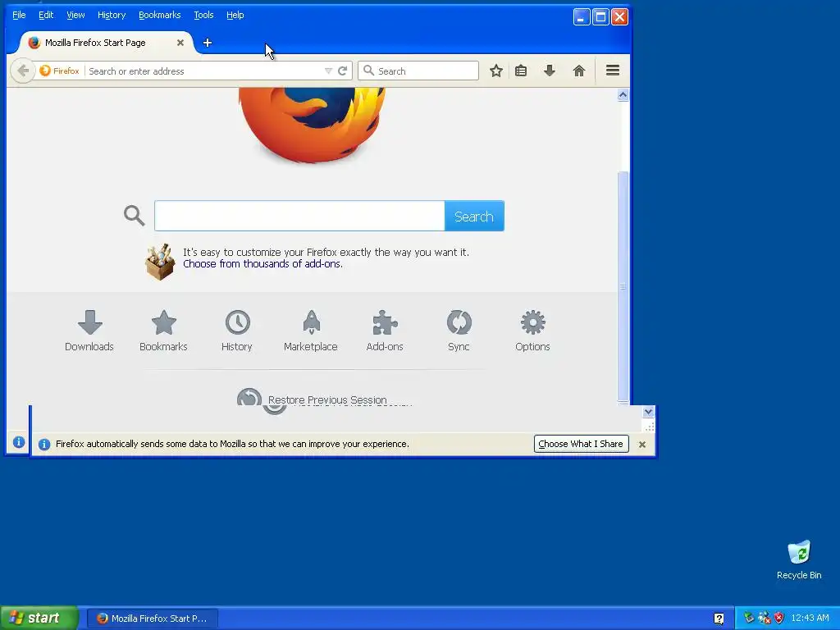The height and width of the screenshot is (630, 840).
Task: Click the network connection tray icon
Action: click(764, 618)
